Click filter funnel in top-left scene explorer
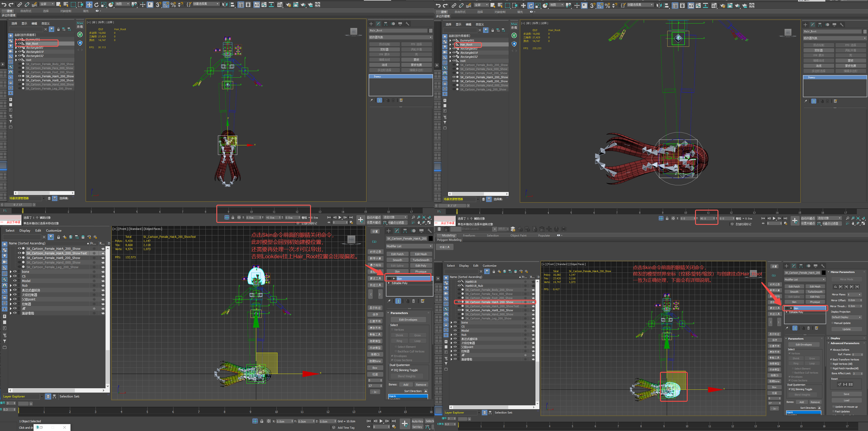The height and width of the screenshot is (431, 868). (52, 29)
